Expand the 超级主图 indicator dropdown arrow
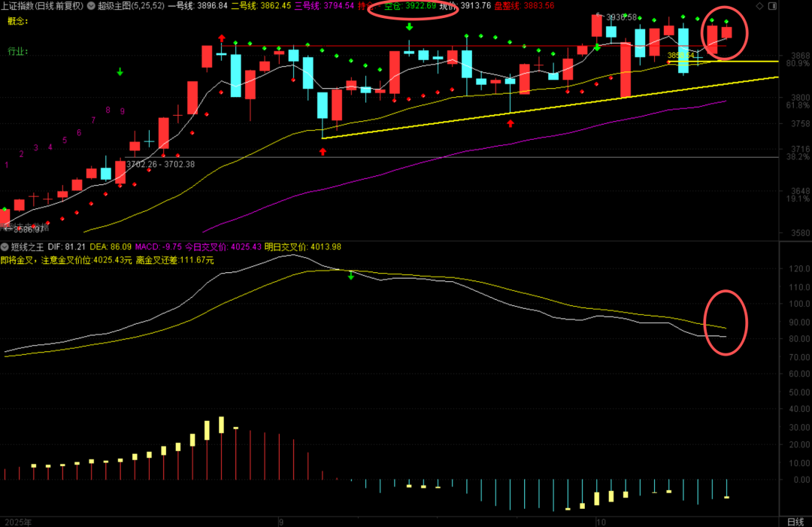The image size is (812, 527). (90, 6)
